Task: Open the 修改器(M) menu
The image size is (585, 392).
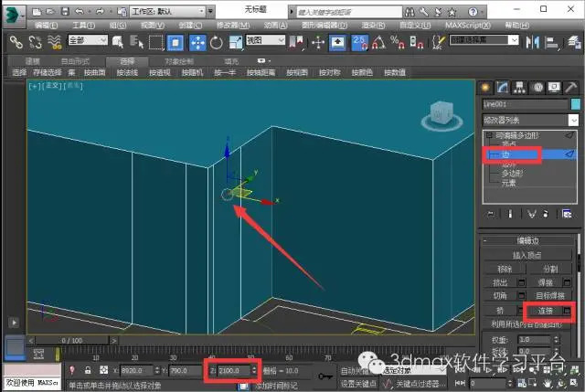Action: (x=233, y=26)
